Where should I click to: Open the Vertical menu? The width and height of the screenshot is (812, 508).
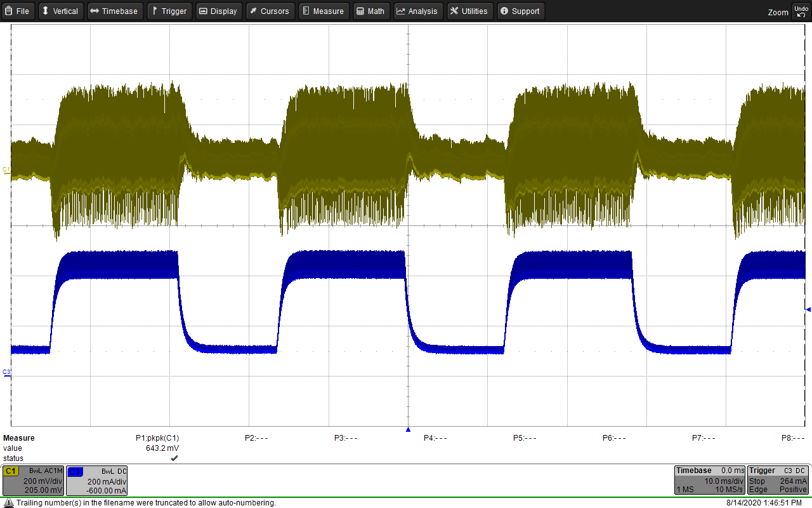60,11
